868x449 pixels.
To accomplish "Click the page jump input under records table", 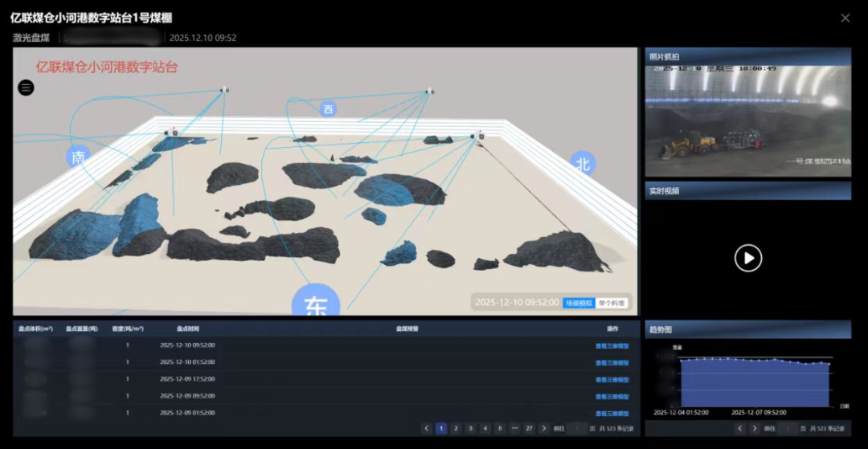I will 577,429.
